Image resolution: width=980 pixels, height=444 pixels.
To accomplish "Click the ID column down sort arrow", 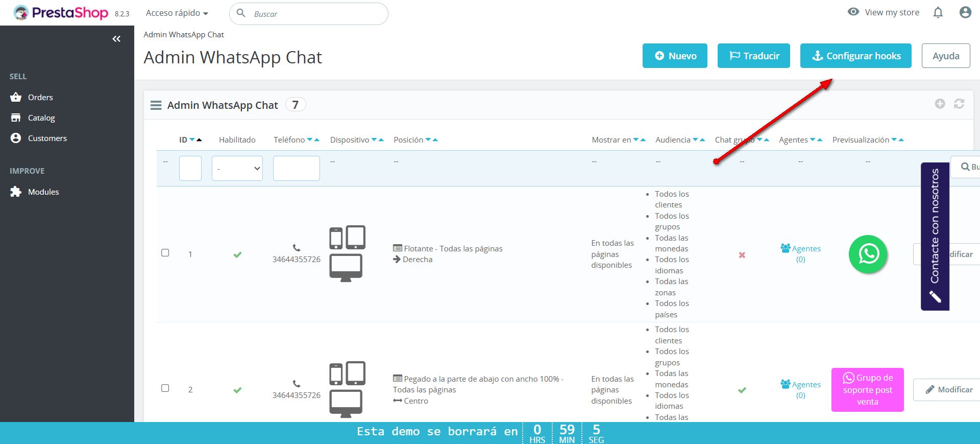I will tap(192, 140).
